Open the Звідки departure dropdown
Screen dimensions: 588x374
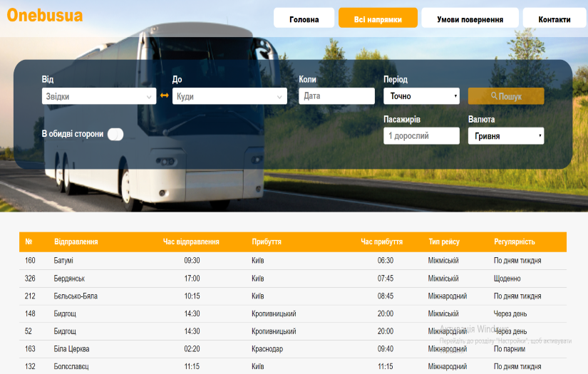99,96
